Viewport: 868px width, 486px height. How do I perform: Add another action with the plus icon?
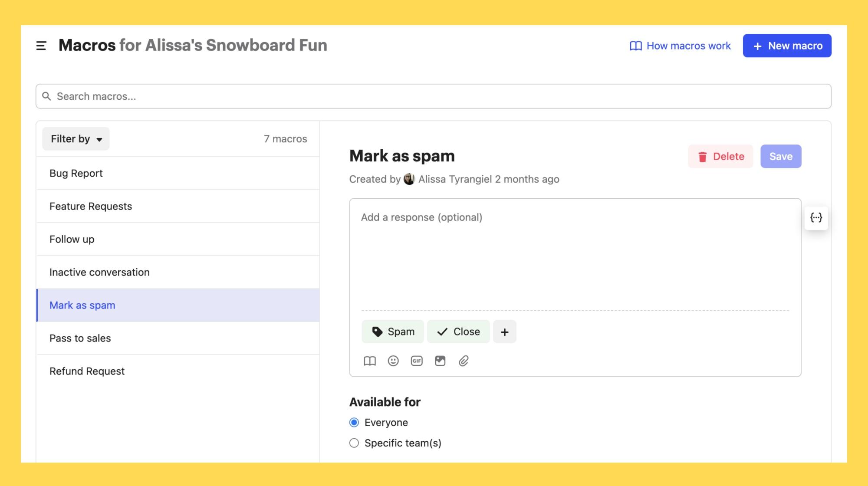[x=505, y=331]
